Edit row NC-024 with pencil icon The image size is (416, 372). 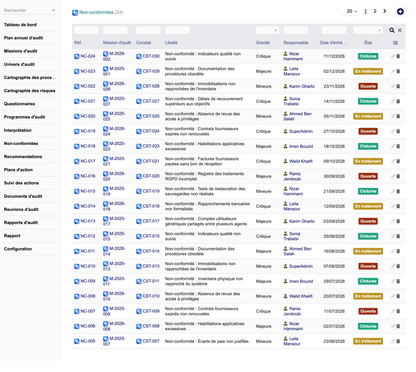pos(393,56)
